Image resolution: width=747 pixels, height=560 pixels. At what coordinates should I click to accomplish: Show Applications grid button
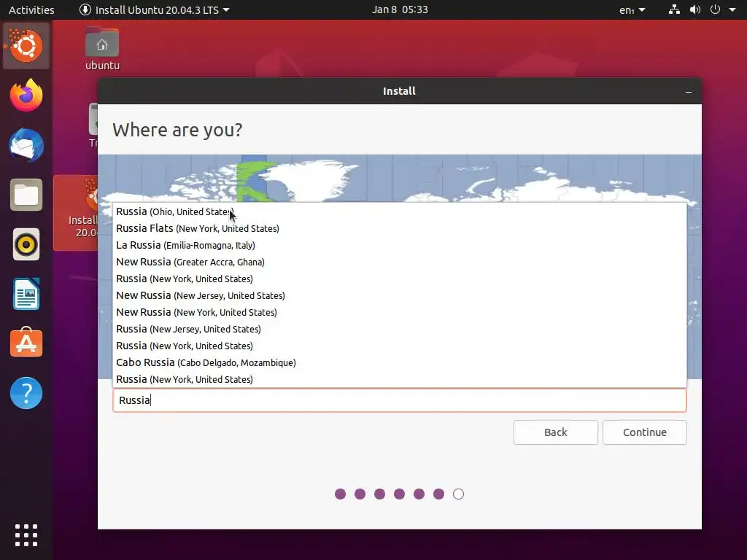26,534
